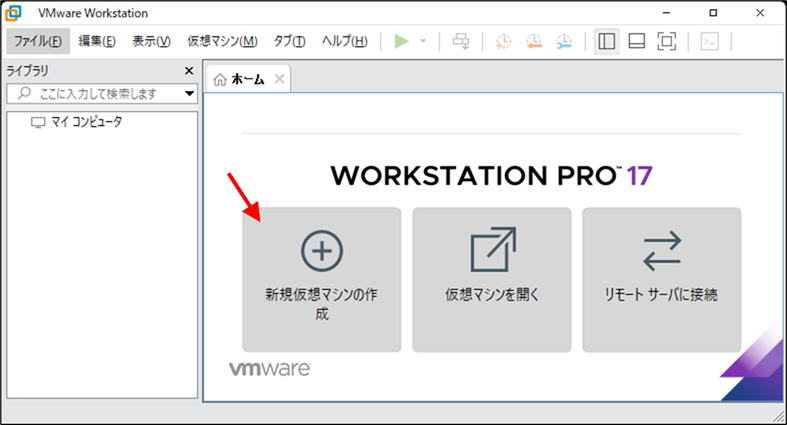787x425 pixels.
Task: Close the VMware Workstation window
Action: [760, 13]
